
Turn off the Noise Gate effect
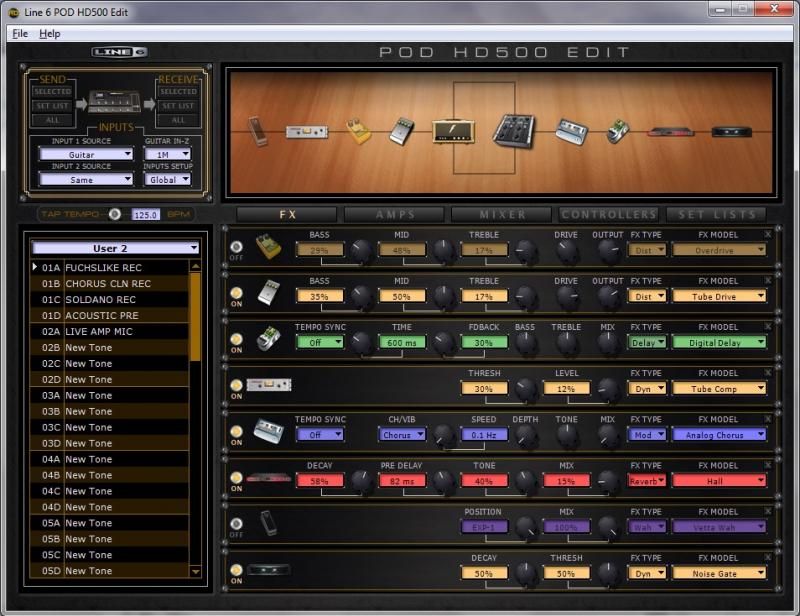pos(236,570)
